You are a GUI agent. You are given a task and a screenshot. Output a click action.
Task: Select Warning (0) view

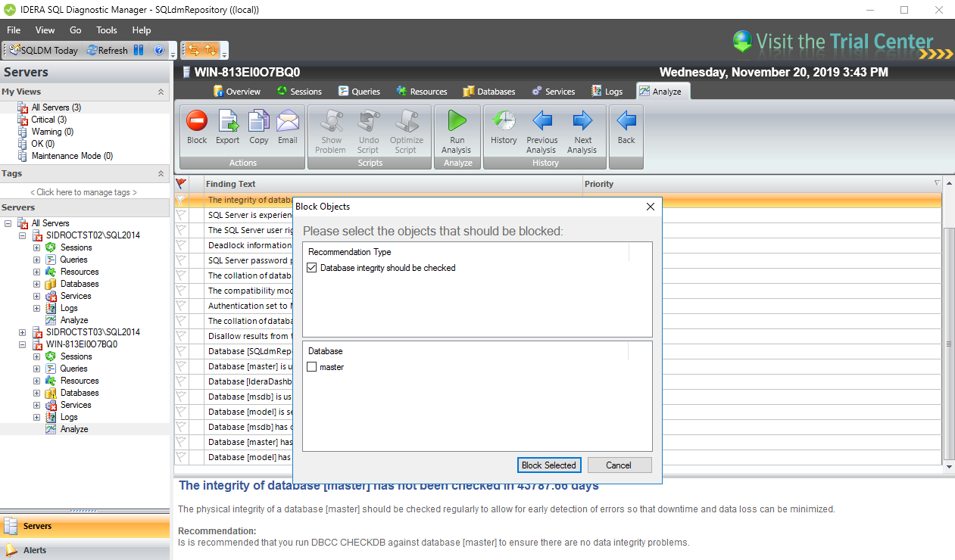tap(52, 132)
